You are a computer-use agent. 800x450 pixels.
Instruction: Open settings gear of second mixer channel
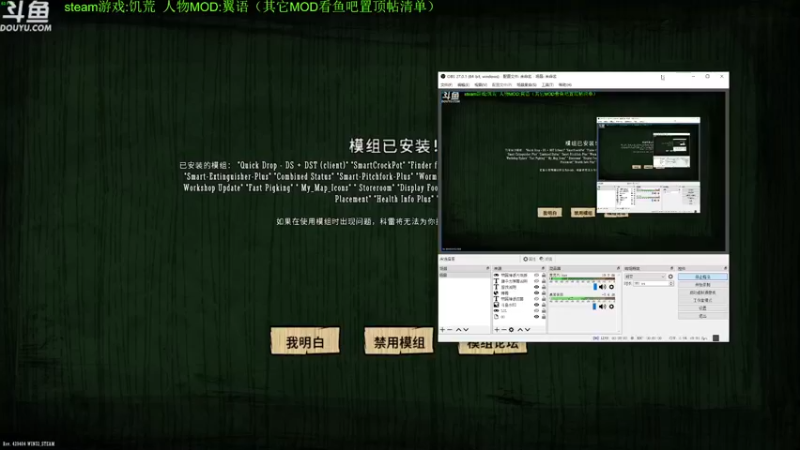click(611, 307)
